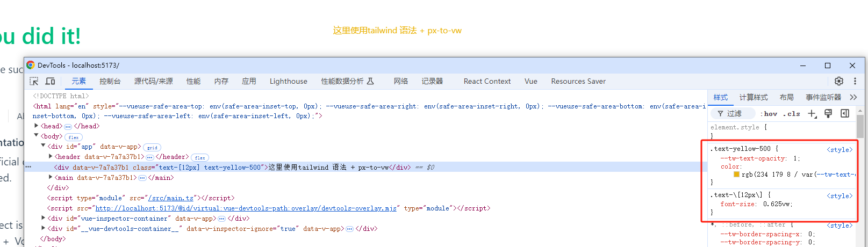Expand the head element node

point(37,126)
